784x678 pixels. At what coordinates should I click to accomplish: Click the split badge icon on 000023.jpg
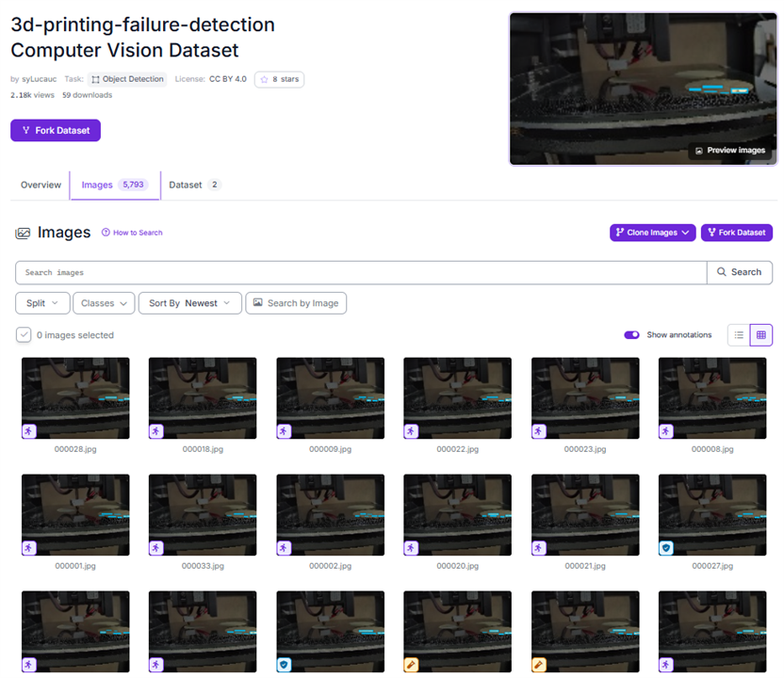tap(538, 430)
